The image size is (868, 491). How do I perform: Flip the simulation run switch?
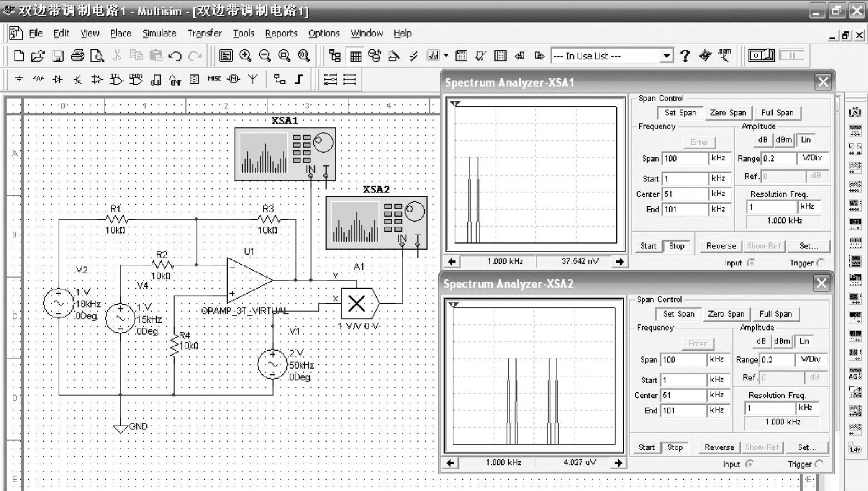pos(761,55)
